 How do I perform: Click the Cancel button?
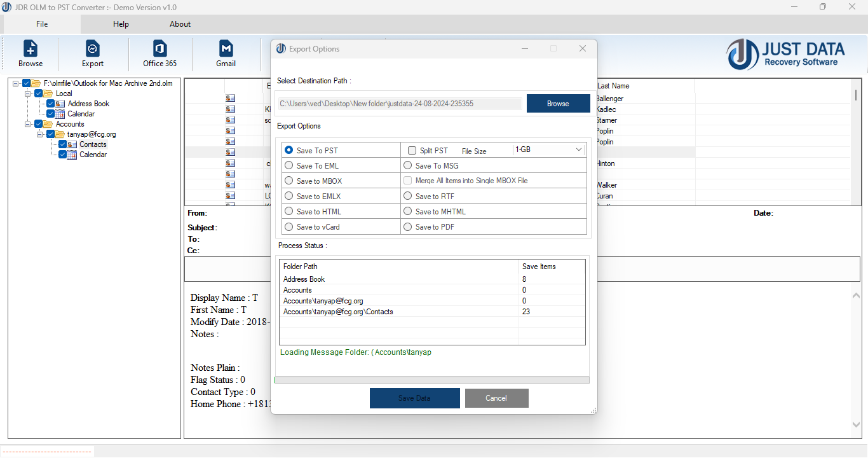click(496, 398)
